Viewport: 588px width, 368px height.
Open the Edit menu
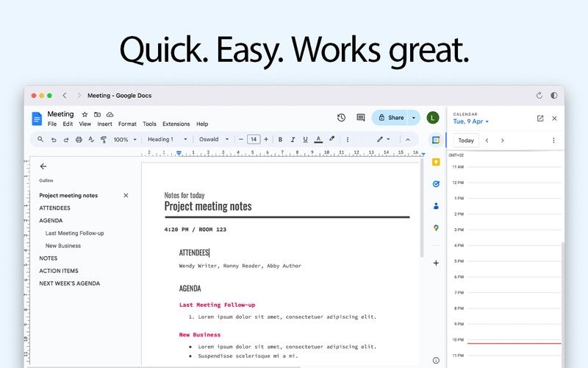pyautogui.click(x=68, y=124)
